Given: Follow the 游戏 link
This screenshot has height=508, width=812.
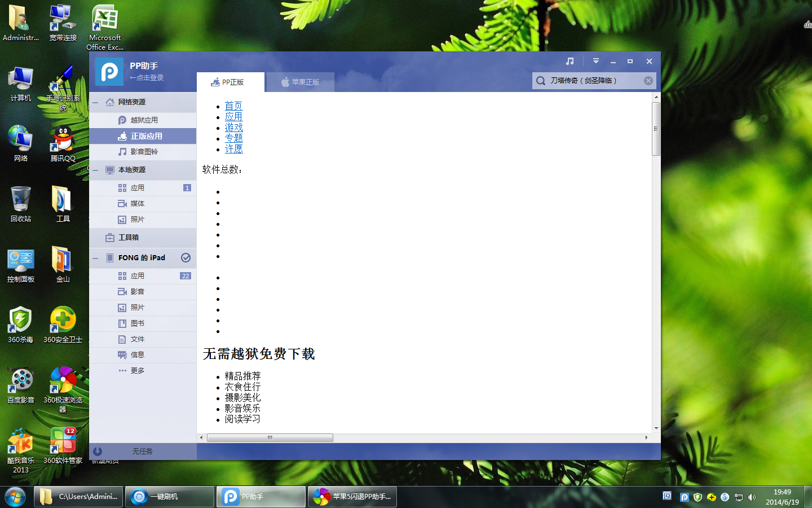Looking at the screenshot, I should click(233, 128).
